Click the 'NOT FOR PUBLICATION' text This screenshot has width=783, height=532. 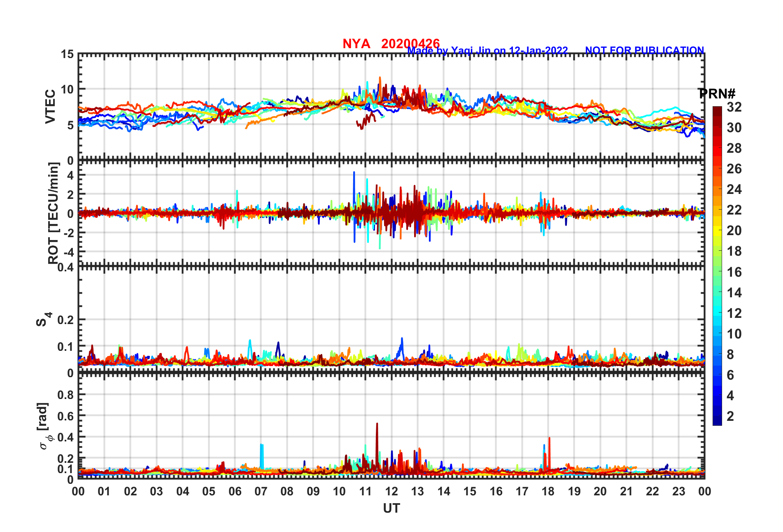pos(645,50)
